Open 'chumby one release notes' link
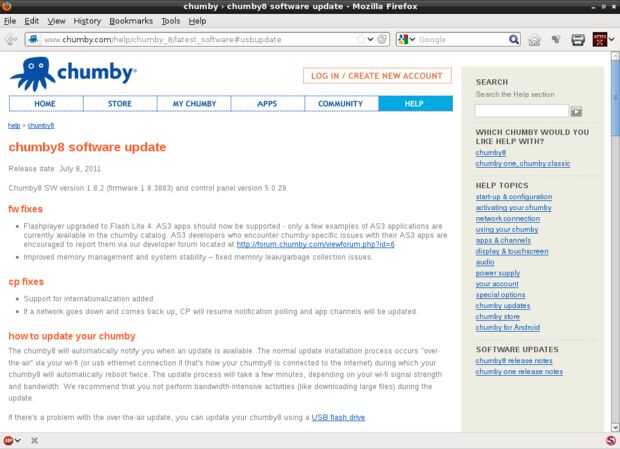The width and height of the screenshot is (620, 449). pos(519,372)
